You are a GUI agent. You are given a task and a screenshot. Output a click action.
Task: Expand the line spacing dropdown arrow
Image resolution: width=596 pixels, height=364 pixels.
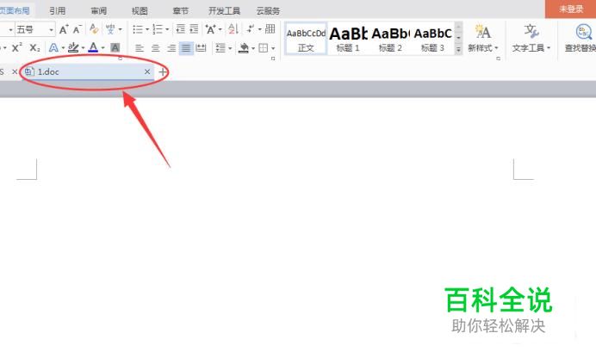click(230, 49)
